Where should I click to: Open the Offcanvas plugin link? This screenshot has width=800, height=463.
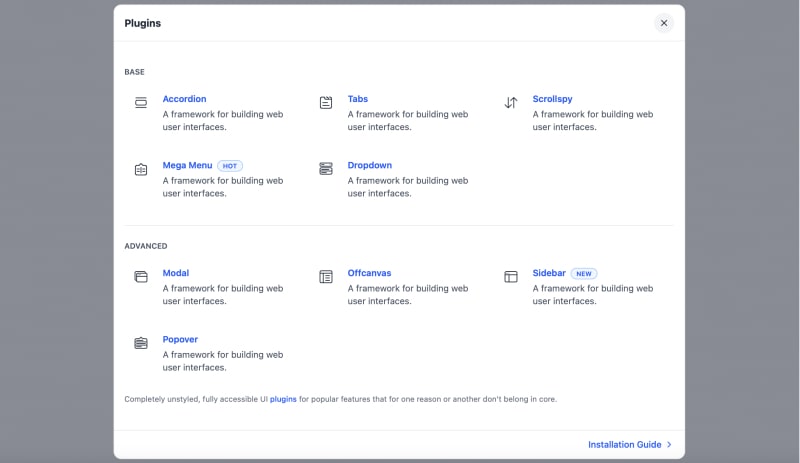pos(369,273)
